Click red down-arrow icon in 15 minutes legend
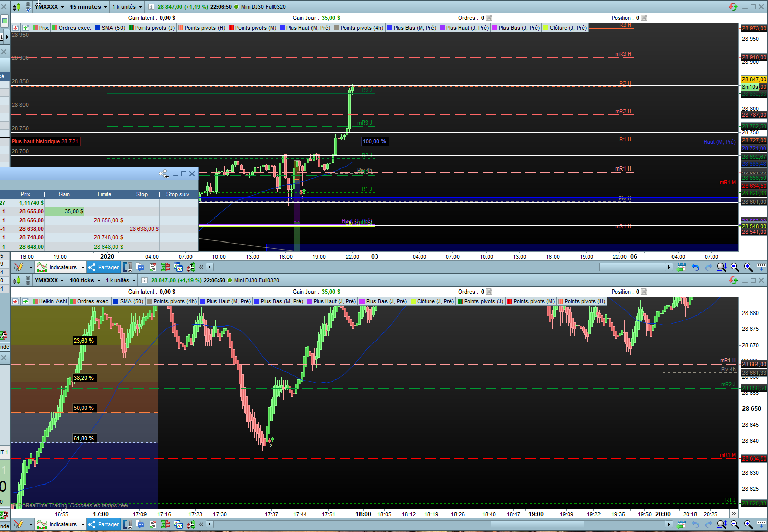This screenshot has height=532, width=768. (15, 28)
